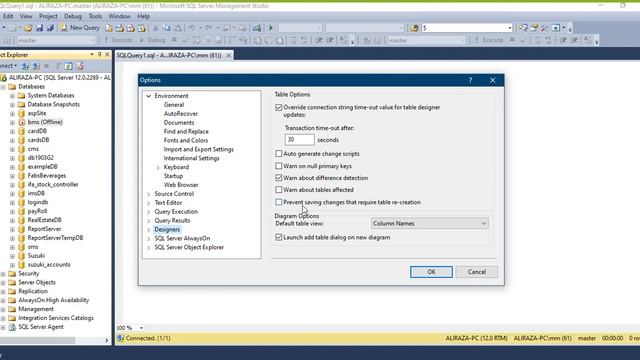Click the Redo toolbar icon
This screenshot has height=360, width=640.
[x=209, y=28]
